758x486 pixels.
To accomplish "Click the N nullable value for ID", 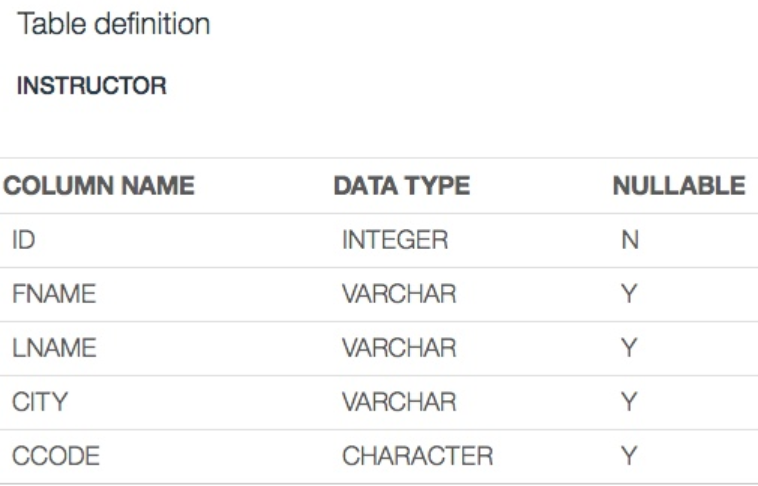I will click(630, 241).
